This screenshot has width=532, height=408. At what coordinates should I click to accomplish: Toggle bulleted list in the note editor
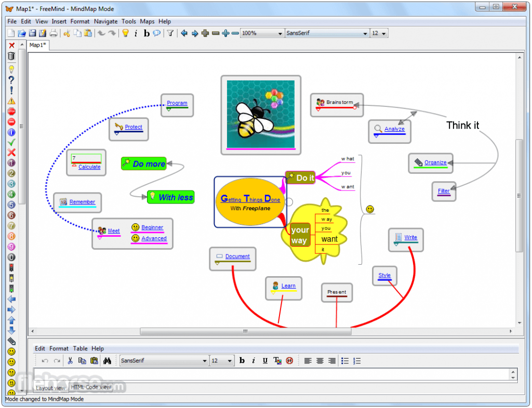(345, 361)
